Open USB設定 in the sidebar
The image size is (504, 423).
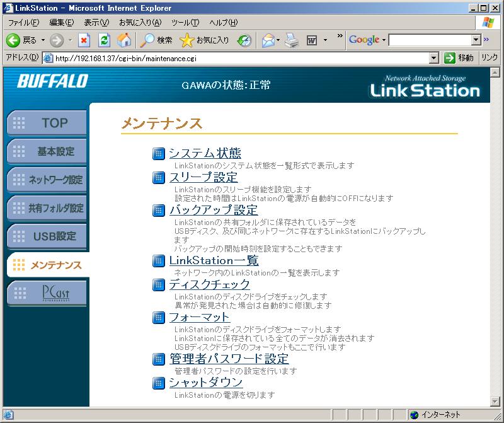[x=47, y=236]
